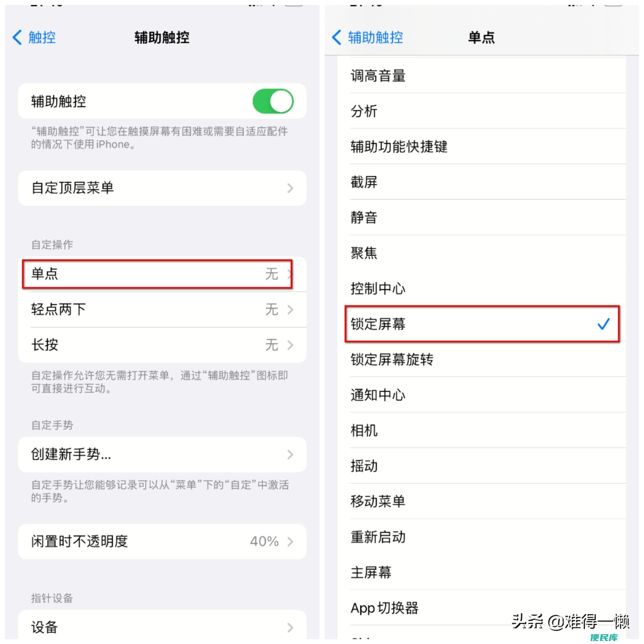
Task: Tap the chevron on 长按 row
Action: (290, 345)
